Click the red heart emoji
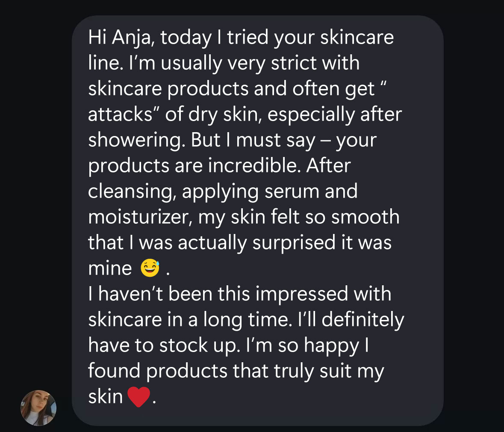The height and width of the screenshot is (432, 504). click(x=139, y=397)
